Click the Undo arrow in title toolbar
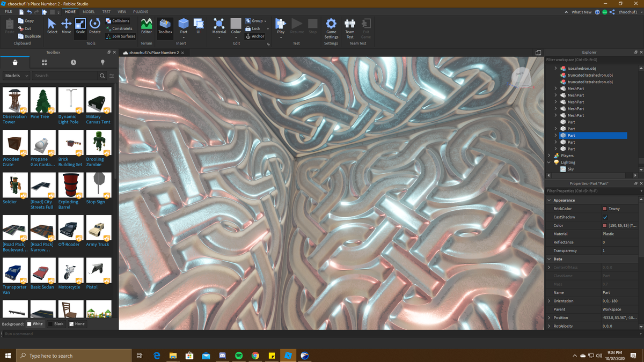644x362 pixels. 29,11
